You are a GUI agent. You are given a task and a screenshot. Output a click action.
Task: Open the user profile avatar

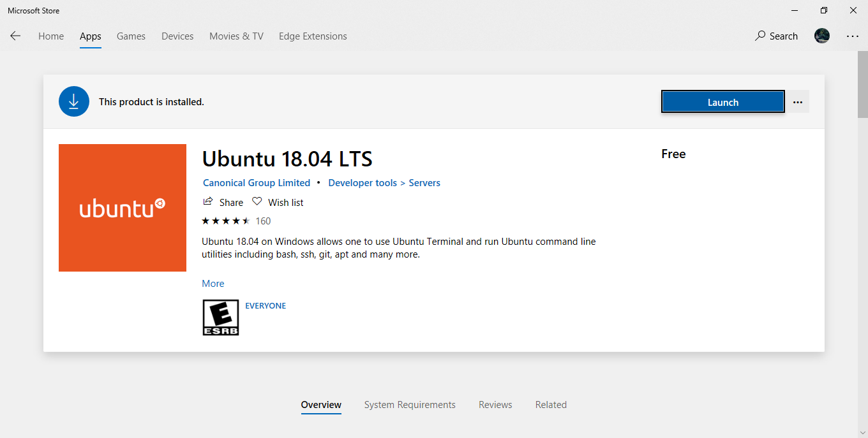pos(822,36)
